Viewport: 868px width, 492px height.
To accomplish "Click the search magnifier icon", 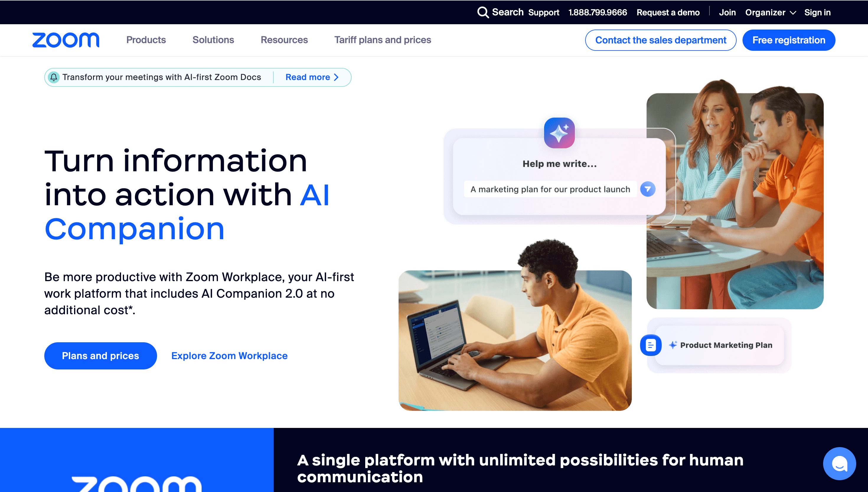I will click(x=483, y=12).
